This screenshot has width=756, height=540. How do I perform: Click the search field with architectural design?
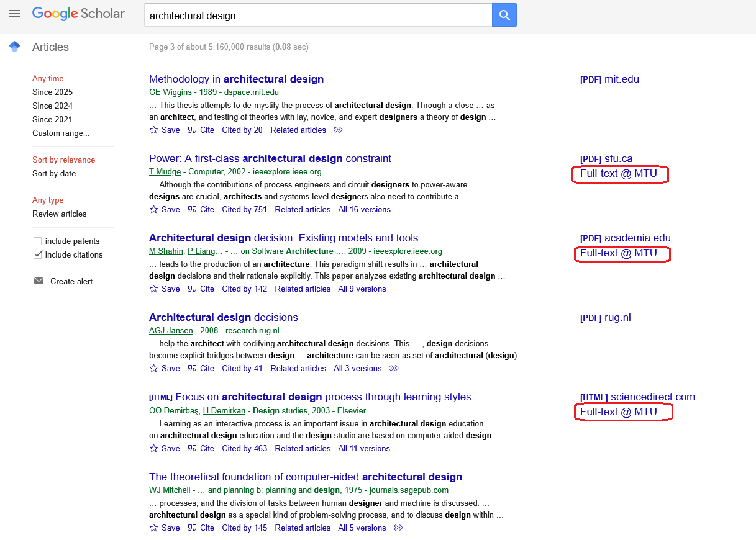click(318, 15)
